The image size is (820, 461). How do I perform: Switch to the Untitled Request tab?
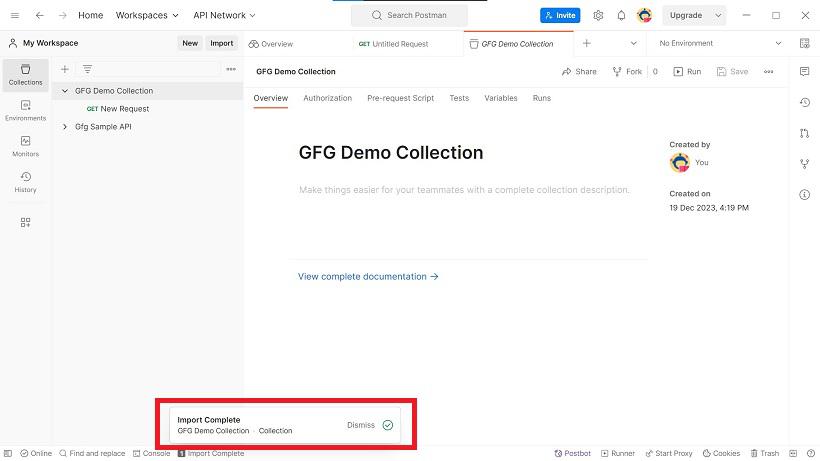coord(393,44)
